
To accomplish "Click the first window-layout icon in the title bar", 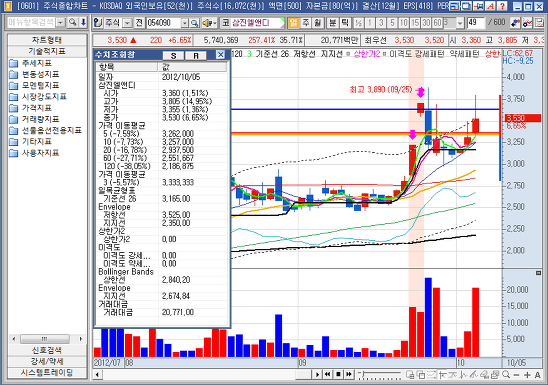I will (454, 6).
